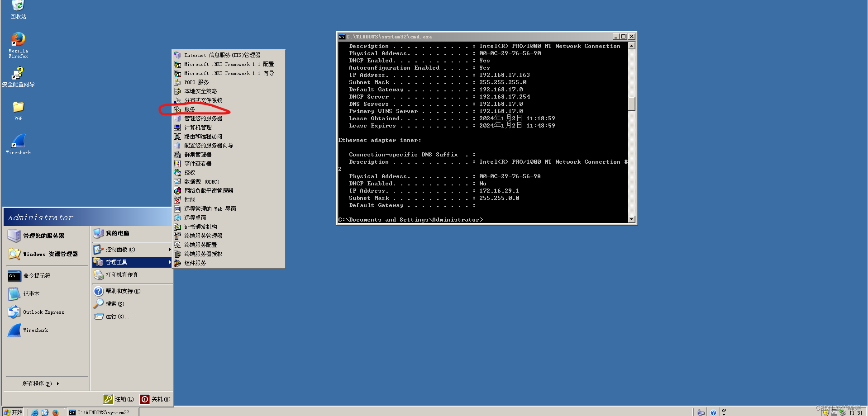Image resolution: width=868 pixels, height=416 pixels.
Task: Open the 性能 entry
Action: point(229,200)
